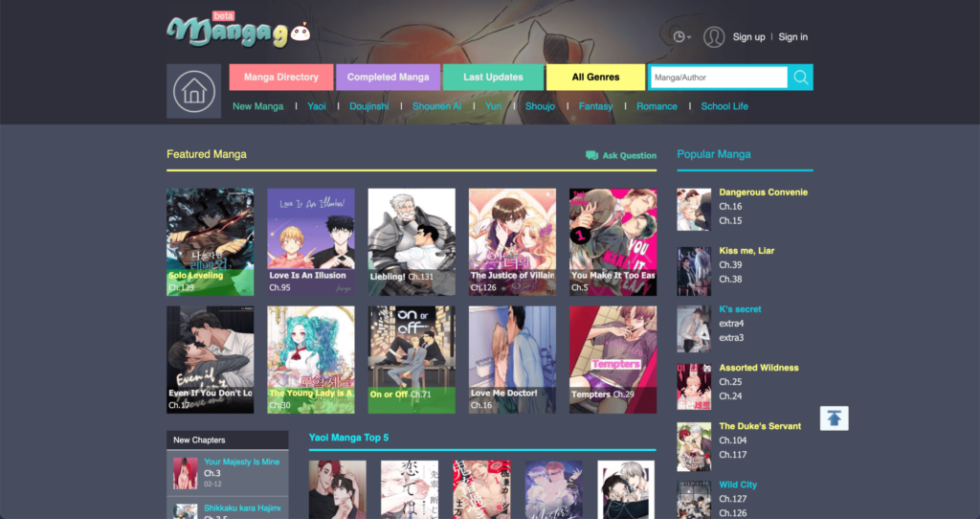
Task: Open the All Genres menu
Action: click(595, 78)
